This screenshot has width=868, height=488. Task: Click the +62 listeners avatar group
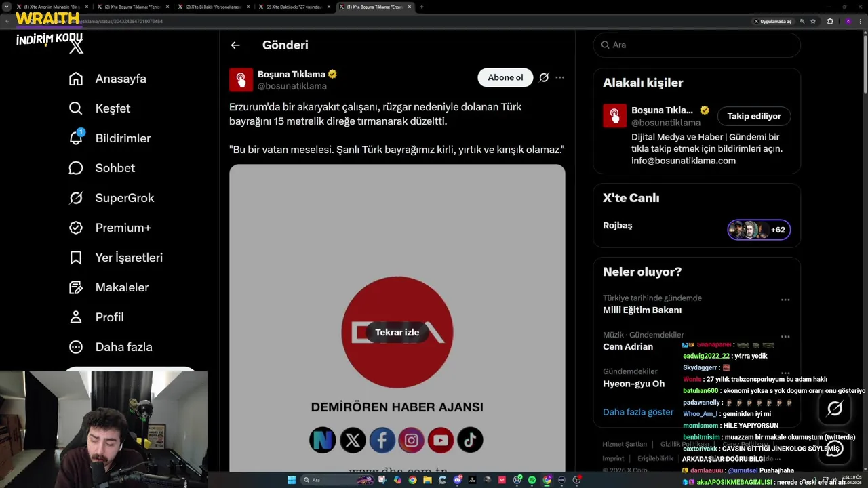(759, 230)
